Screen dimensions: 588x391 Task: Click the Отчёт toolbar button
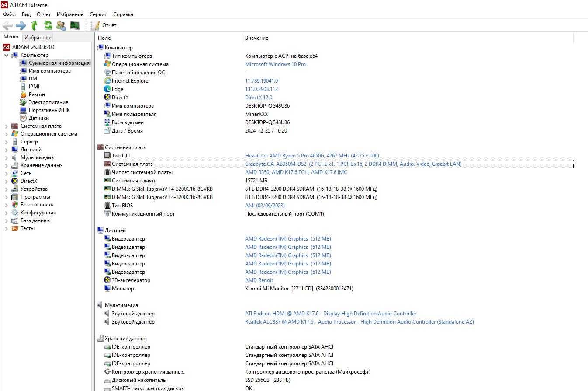pos(104,25)
